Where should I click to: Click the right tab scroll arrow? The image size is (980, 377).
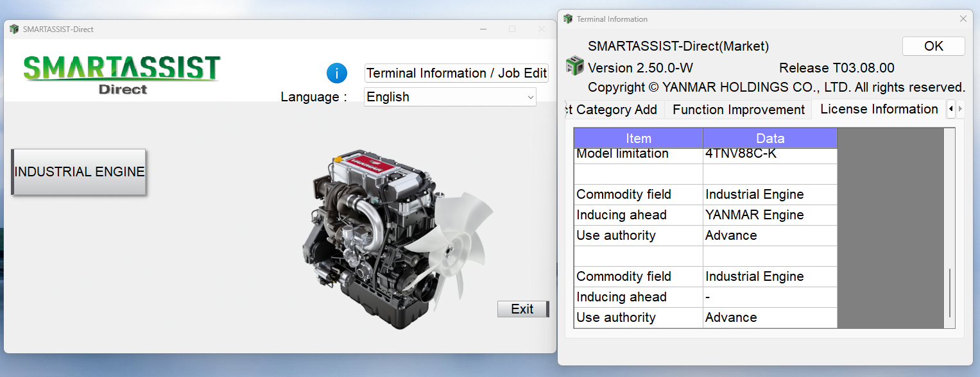click(960, 109)
